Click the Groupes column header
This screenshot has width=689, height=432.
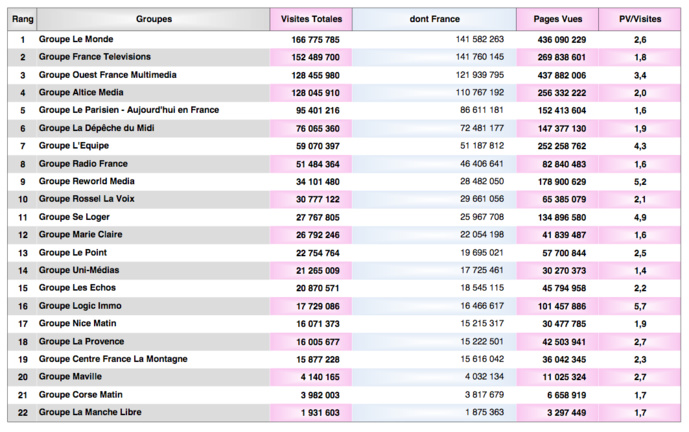pyautogui.click(x=153, y=19)
